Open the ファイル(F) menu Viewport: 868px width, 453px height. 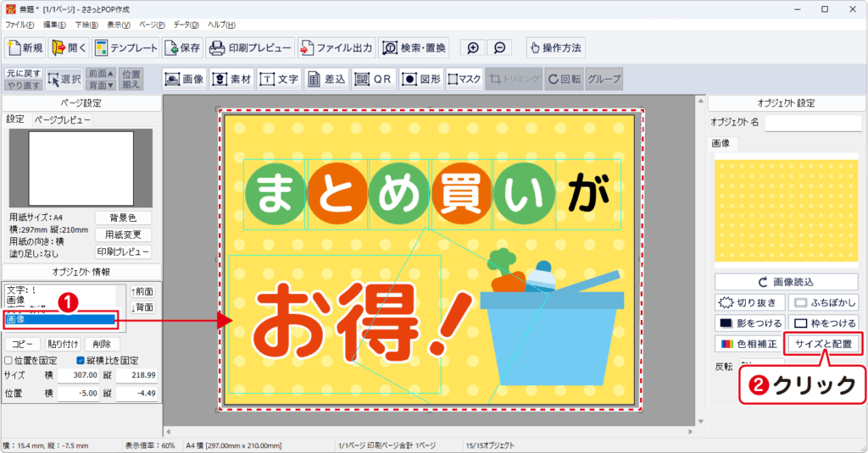click(x=19, y=25)
